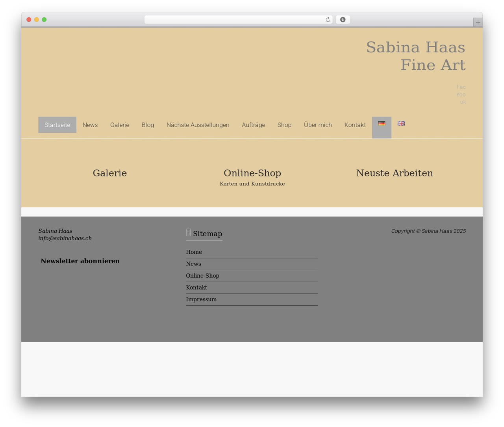Go to News in navigation bar
The image size is (504, 427).
(x=90, y=125)
